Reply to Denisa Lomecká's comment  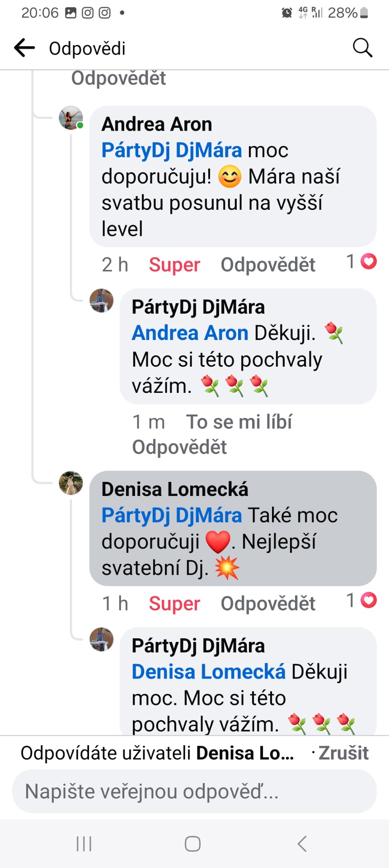pos(268,604)
